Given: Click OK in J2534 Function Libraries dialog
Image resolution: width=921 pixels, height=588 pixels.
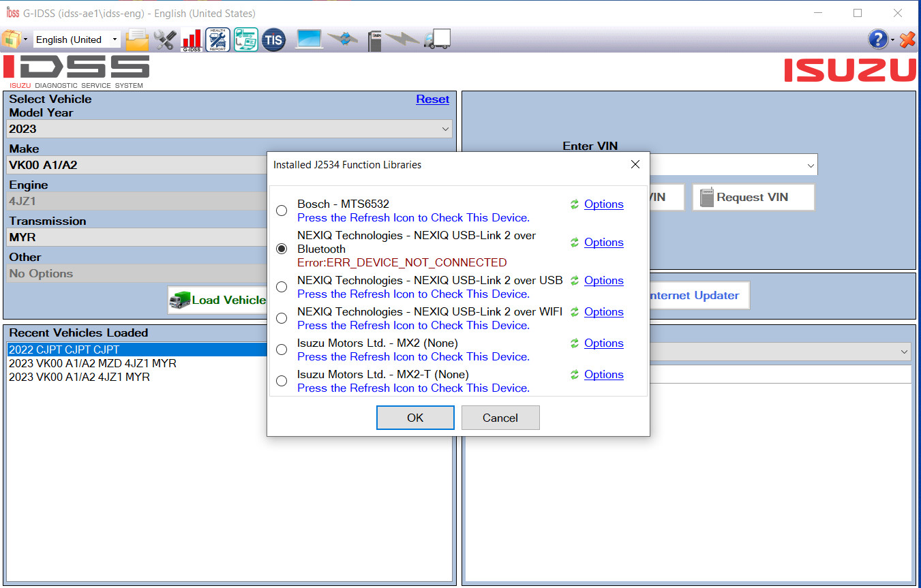Looking at the screenshot, I should [415, 418].
